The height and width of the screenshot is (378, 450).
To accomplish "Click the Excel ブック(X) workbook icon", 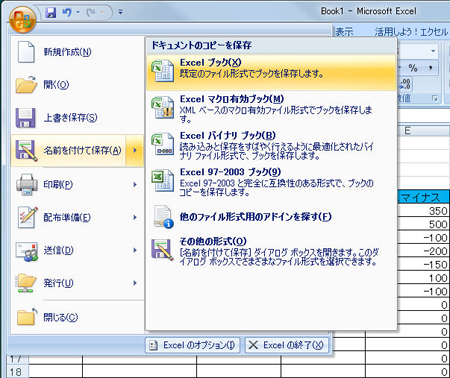I will pos(163,71).
